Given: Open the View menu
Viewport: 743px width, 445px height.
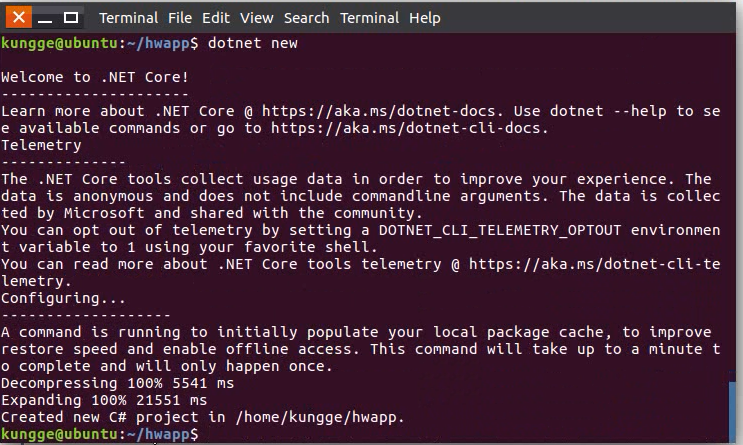Looking at the screenshot, I should click(256, 18).
